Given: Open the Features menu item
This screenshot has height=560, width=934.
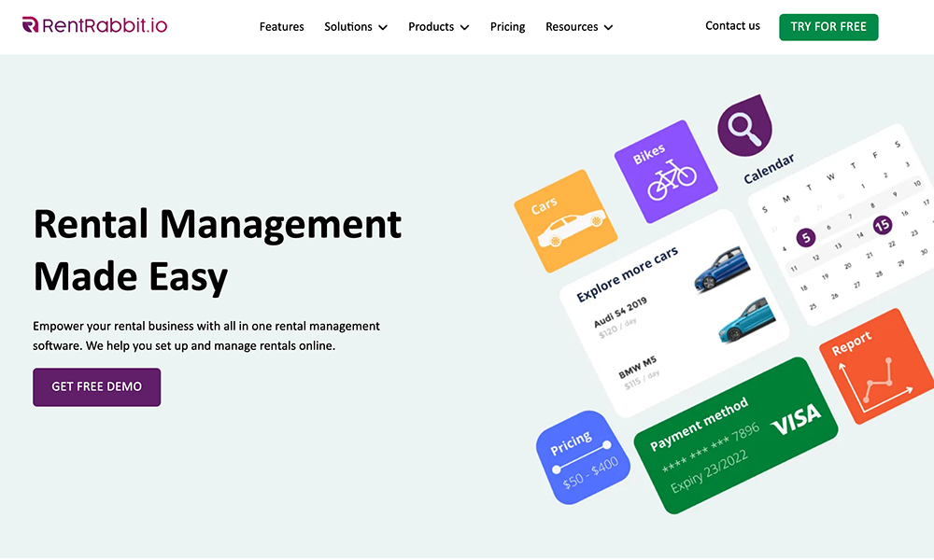Looking at the screenshot, I should click(281, 27).
